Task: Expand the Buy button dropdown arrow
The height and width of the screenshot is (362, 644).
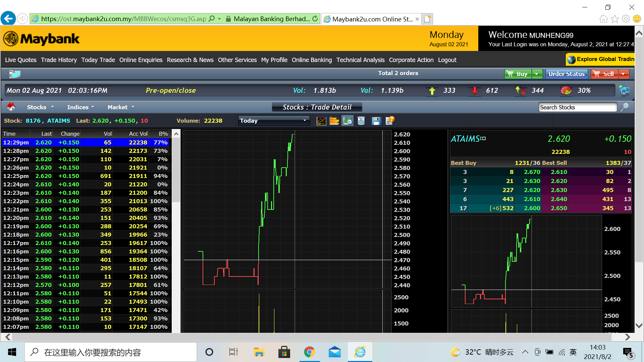Action: pyautogui.click(x=537, y=74)
